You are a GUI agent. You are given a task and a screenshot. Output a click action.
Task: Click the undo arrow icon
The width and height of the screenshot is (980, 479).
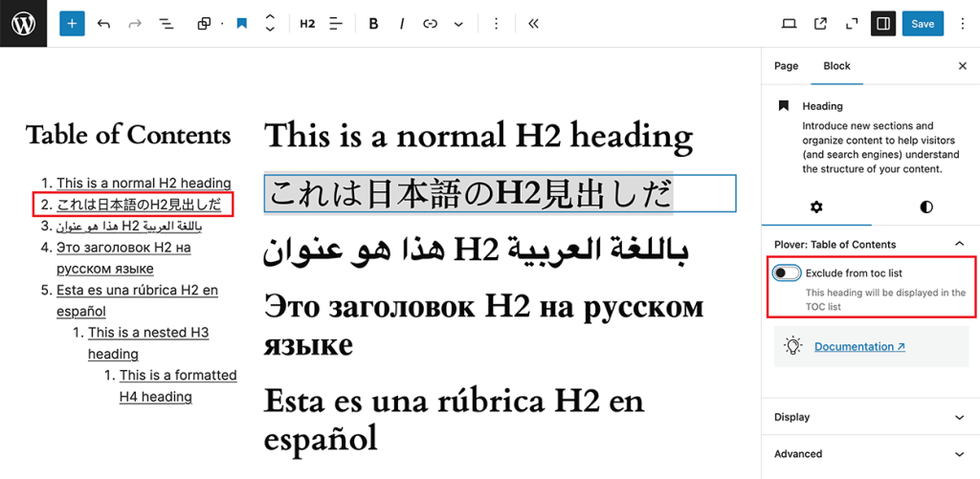tap(103, 24)
